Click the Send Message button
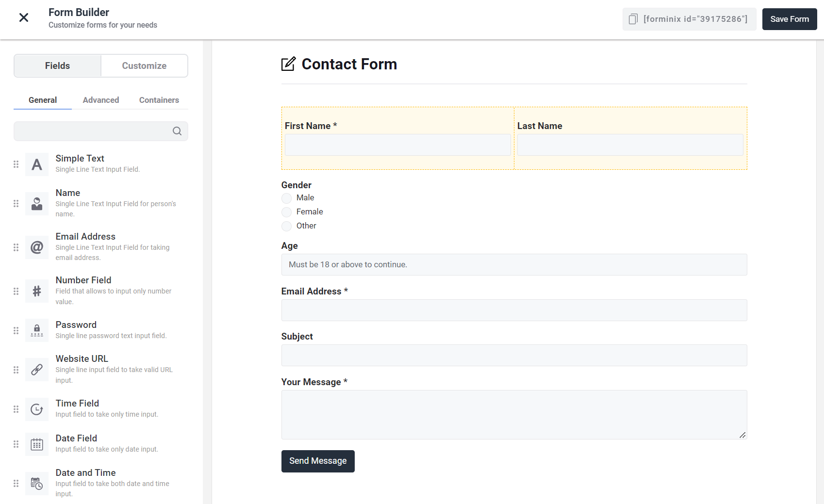This screenshot has height=504, width=824. 318,461
